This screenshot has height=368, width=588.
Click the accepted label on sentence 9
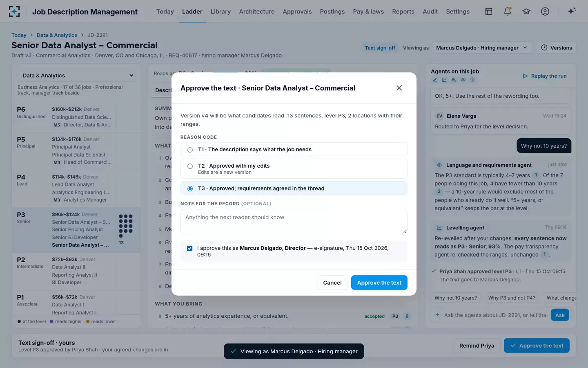click(374, 316)
